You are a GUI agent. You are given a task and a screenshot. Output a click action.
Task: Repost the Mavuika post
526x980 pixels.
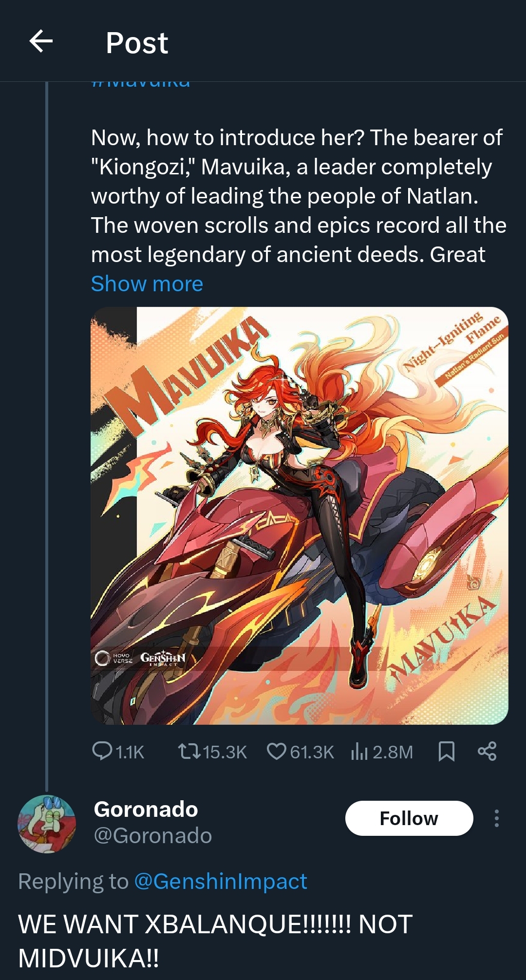pos(190,751)
